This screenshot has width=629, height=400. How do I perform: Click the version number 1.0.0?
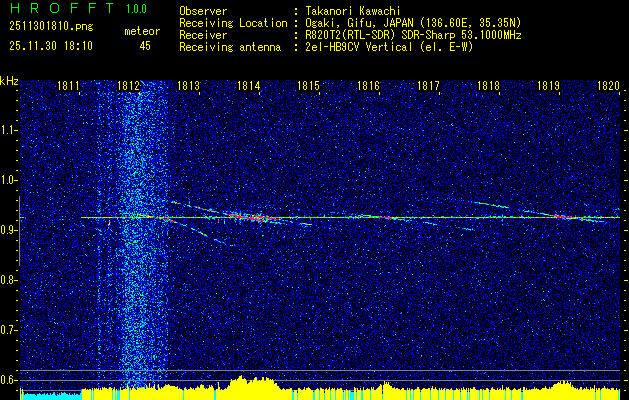[x=136, y=9]
